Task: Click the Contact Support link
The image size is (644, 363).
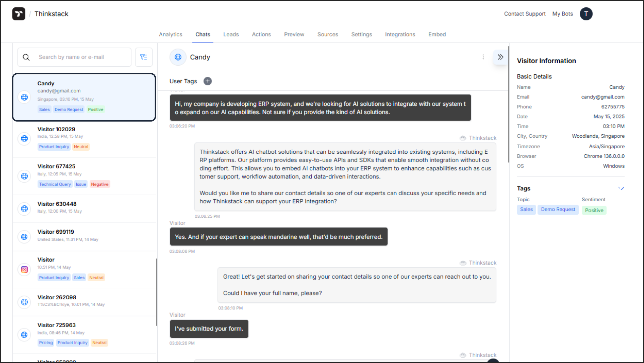Action: [525, 14]
